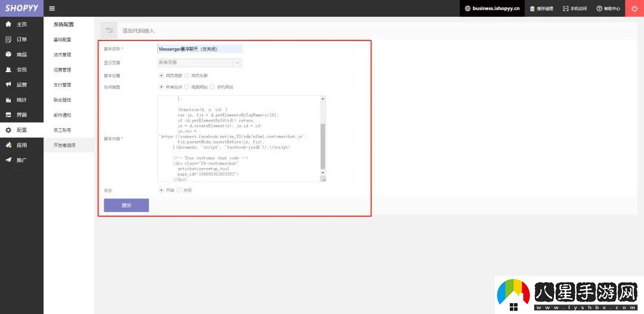Viewport: 644px width, 314px height.
Task: Select the 网页头部 script position radio
Action: 187,76
